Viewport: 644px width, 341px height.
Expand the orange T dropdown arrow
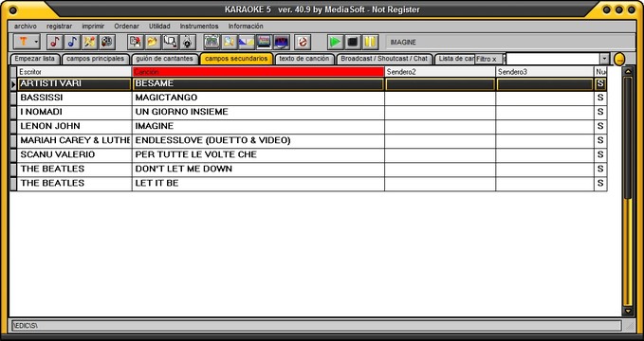(x=36, y=42)
